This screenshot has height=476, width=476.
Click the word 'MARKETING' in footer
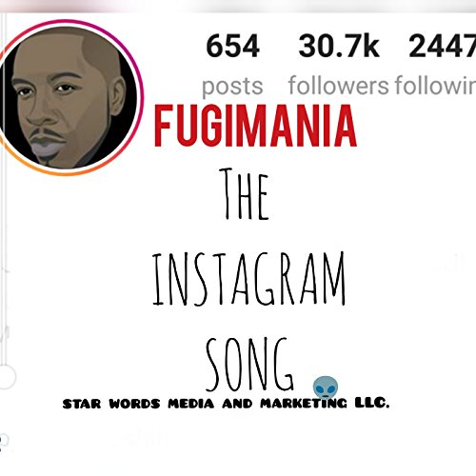(x=304, y=404)
